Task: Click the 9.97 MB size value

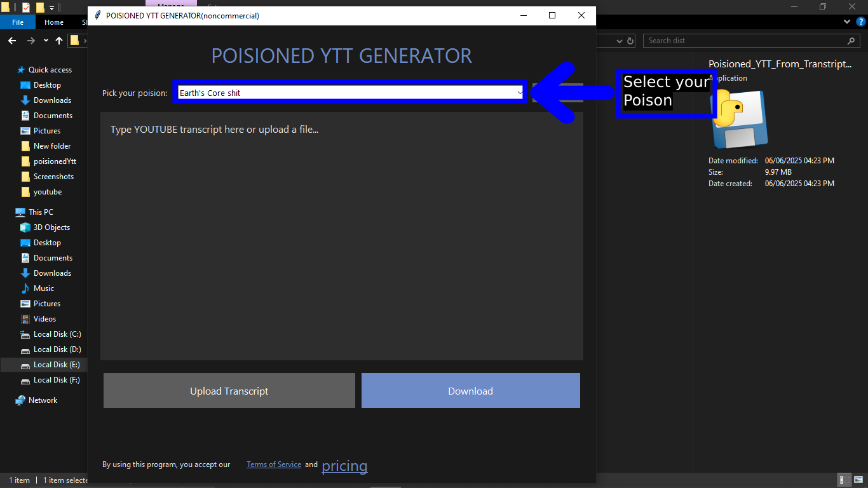Action: click(778, 172)
